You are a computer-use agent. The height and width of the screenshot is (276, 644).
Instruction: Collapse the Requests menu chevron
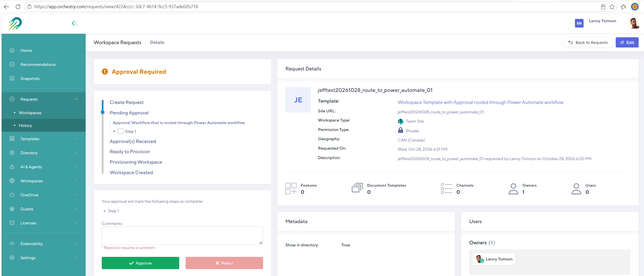(76, 99)
